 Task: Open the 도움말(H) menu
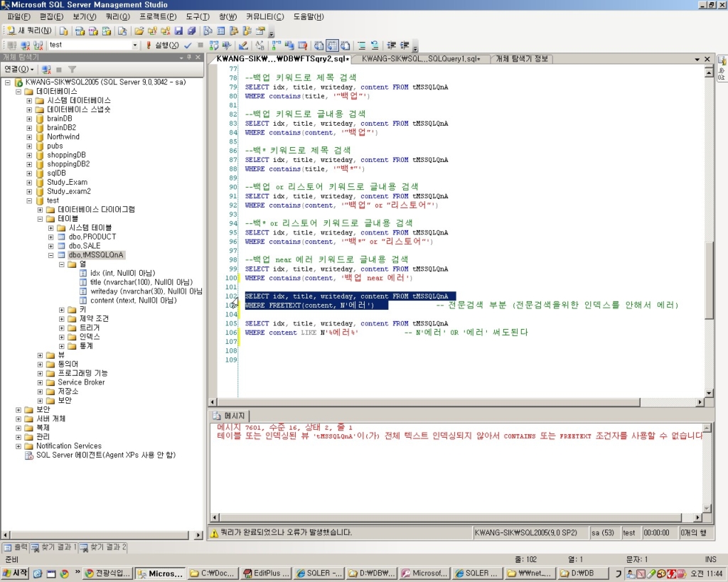tap(309, 17)
